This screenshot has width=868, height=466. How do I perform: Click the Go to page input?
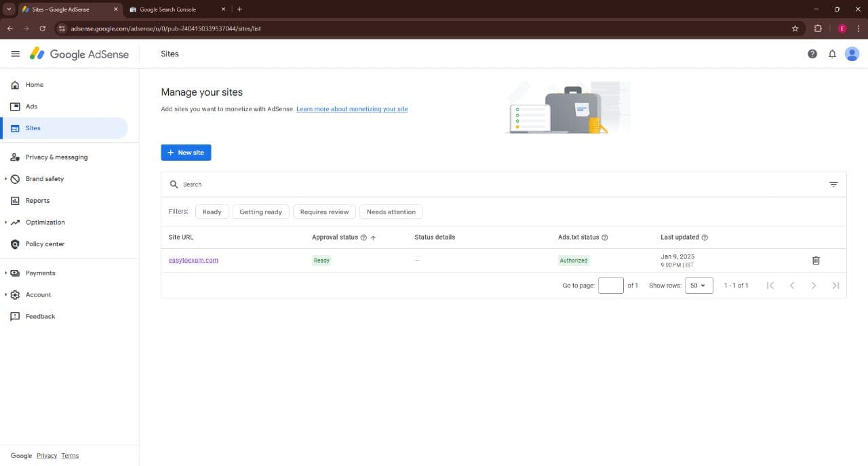coord(611,286)
